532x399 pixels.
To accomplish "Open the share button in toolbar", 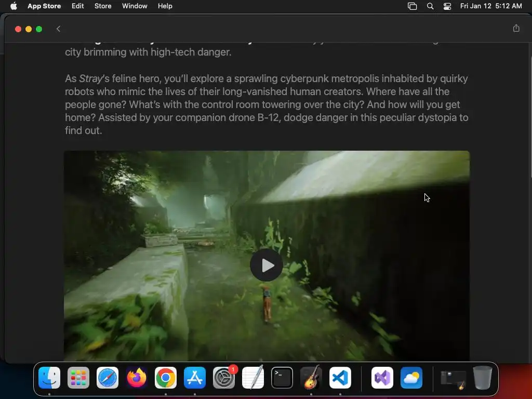I will click(516, 28).
